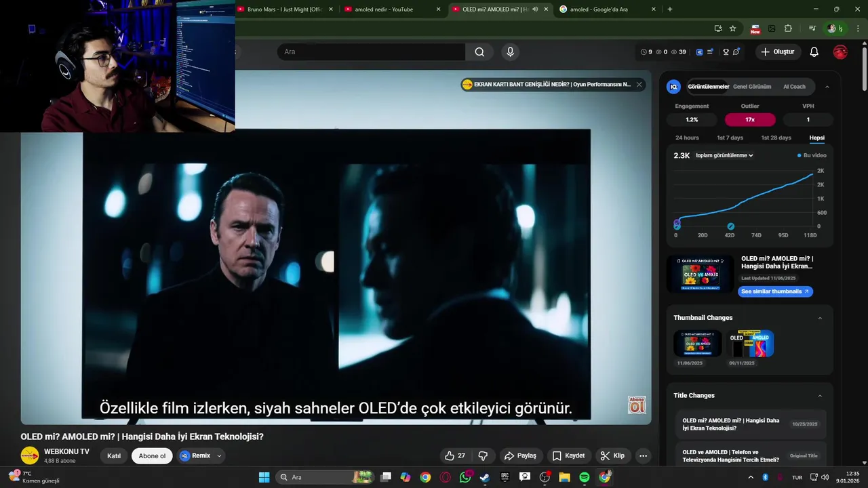This screenshot has width=868, height=488.
Task: Open the volume tray icon
Action: 825,477
